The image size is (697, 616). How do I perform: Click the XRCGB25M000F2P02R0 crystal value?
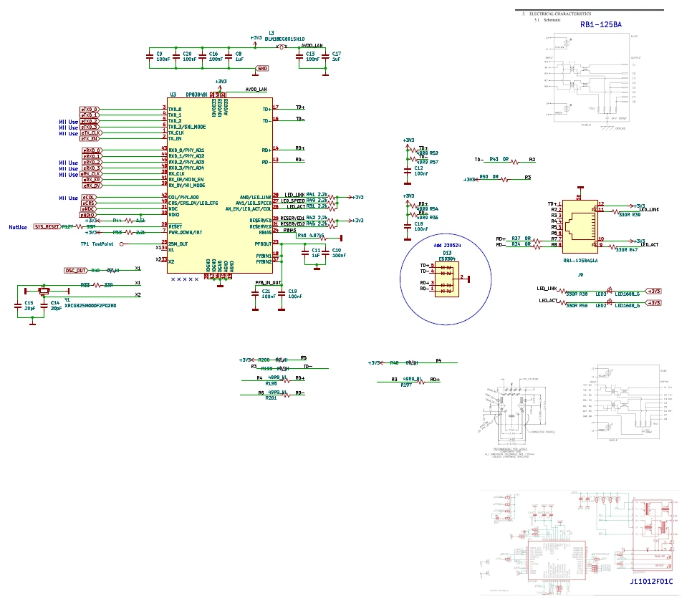pos(90,306)
